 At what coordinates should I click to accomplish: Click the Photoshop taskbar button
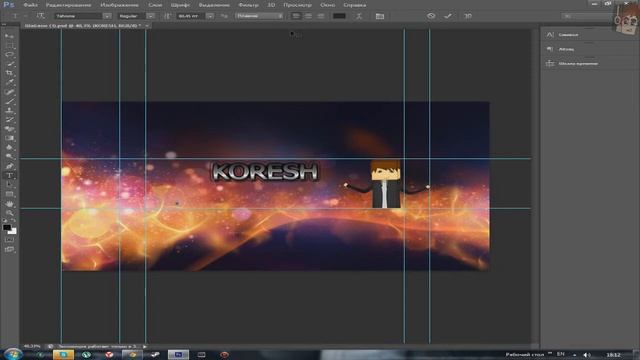178,355
